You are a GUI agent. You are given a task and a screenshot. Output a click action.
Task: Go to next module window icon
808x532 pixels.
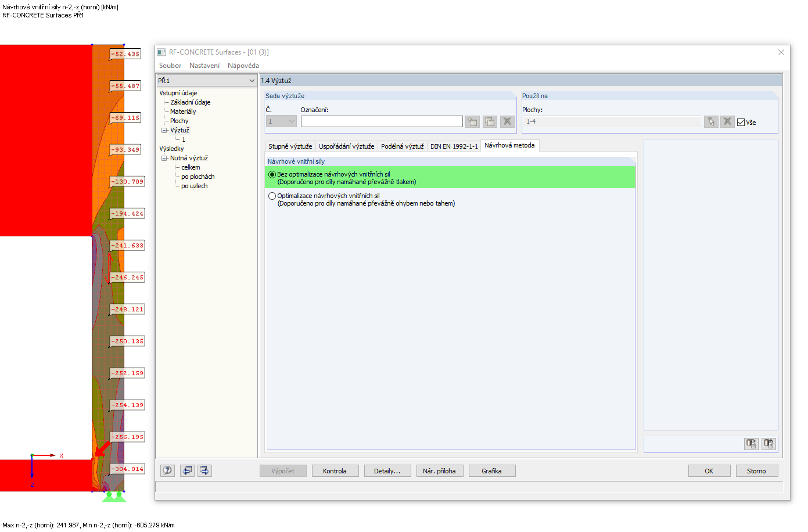(x=204, y=470)
